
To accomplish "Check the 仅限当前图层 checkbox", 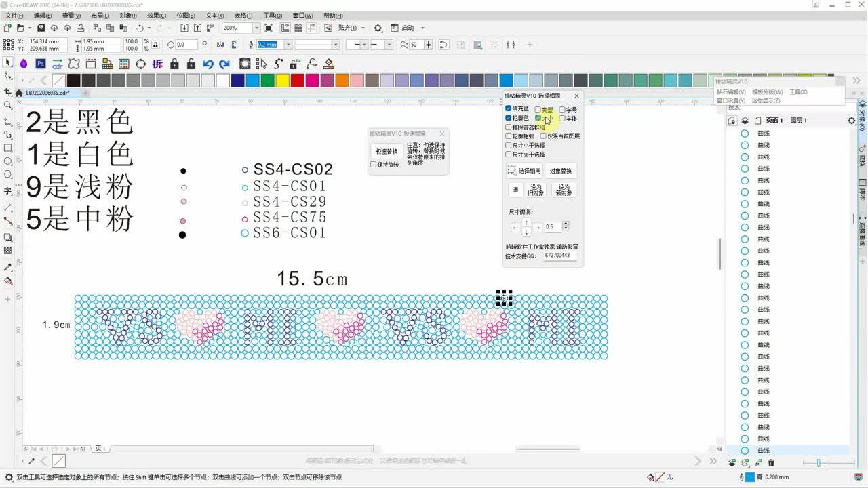I will click(544, 136).
